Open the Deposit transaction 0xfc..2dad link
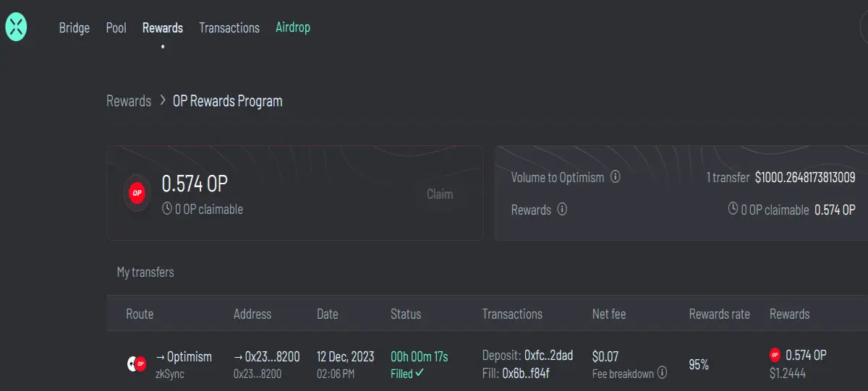This screenshot has width=868, height=391. pos(548,356)
